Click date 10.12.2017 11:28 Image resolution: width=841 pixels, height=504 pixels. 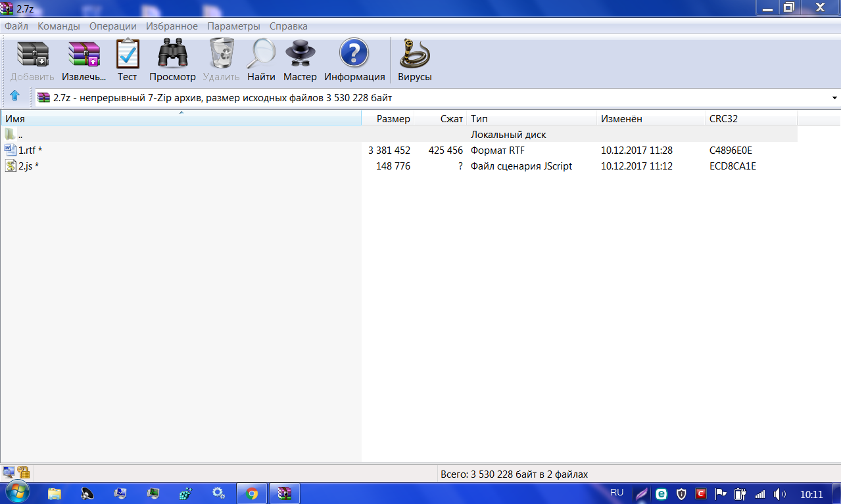pyautogui.click(x=637, y=150)
